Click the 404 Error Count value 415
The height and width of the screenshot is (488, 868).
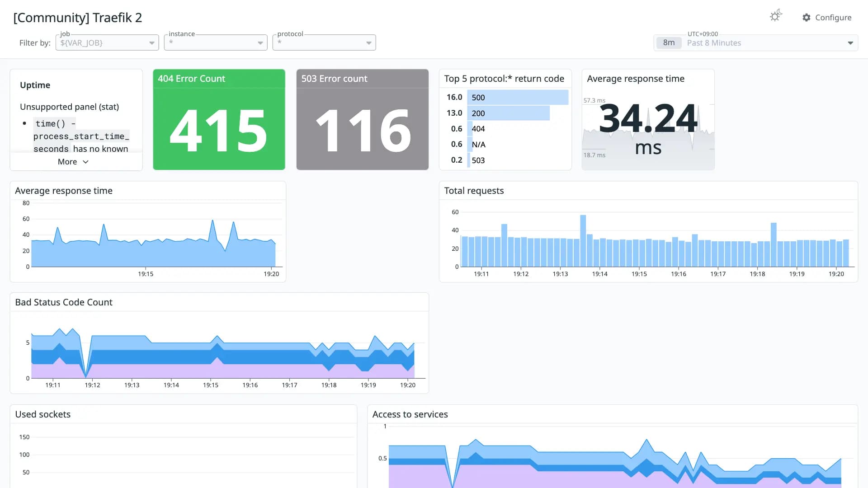[x=219, y=131]
